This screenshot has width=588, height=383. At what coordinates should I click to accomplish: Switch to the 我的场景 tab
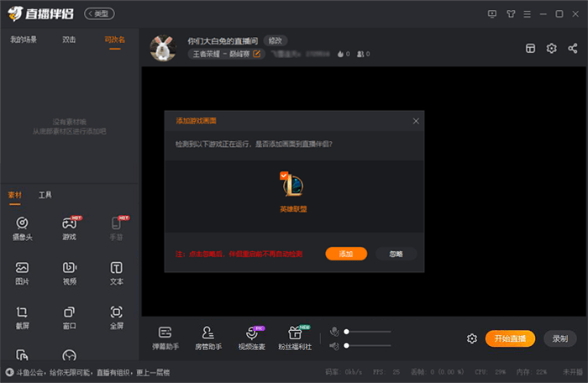pos(24,39)
